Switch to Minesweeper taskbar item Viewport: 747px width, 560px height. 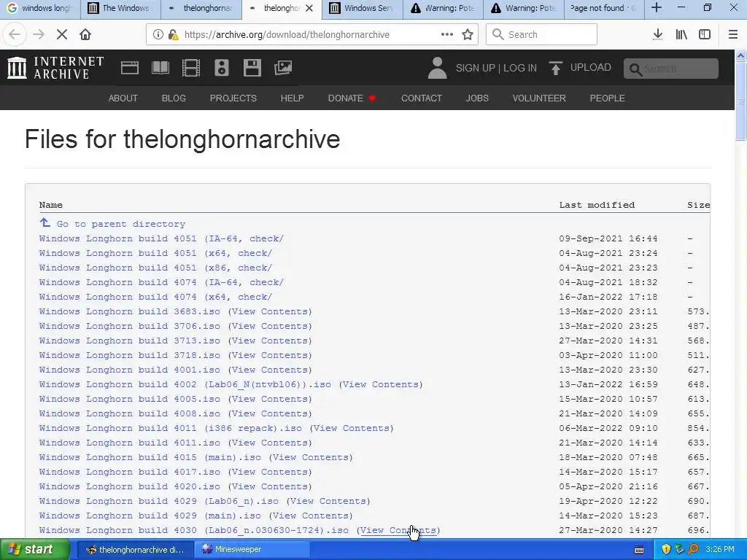coord(252,549)
